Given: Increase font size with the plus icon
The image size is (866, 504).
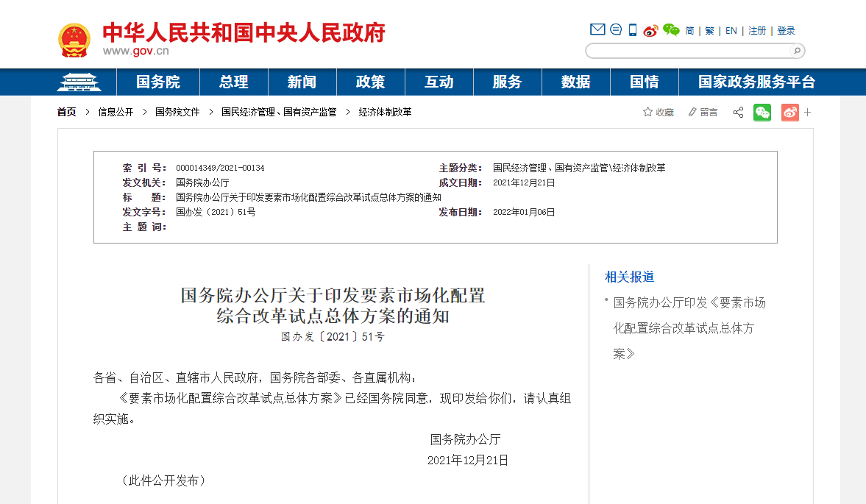Looking at the screenshot, I should tap(807, 112).
